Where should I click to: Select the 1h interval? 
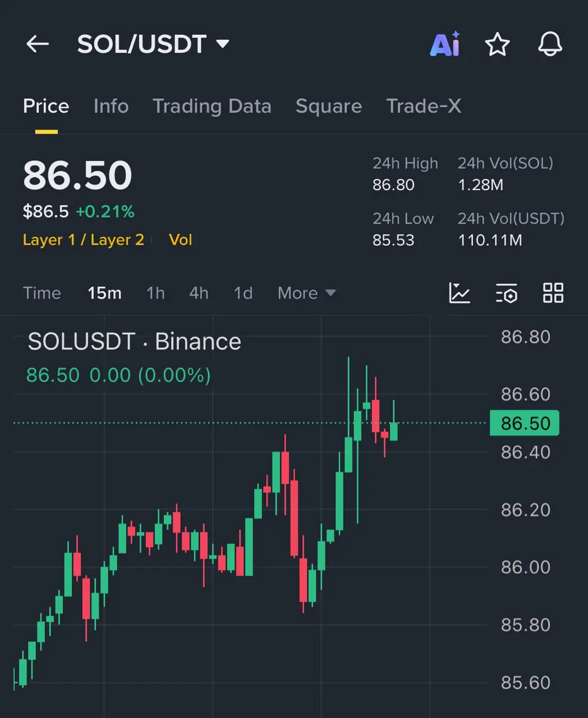[x=155, y=293]
